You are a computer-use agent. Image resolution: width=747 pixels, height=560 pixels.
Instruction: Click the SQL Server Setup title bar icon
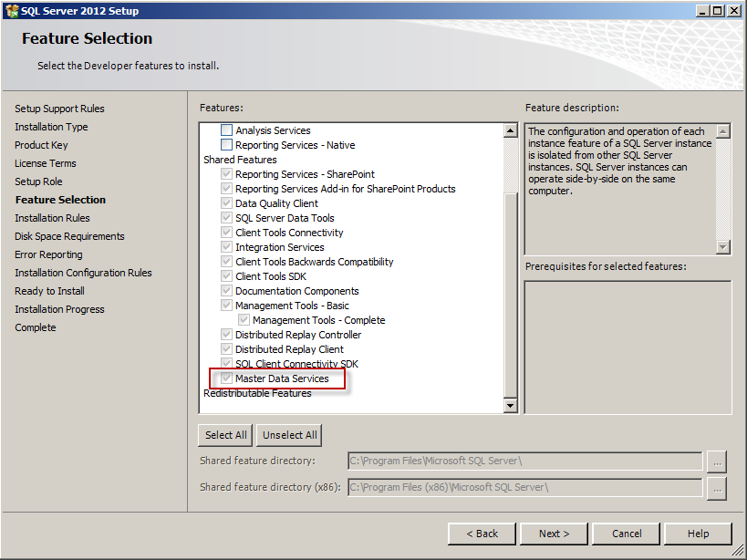(x=11, y=10)
